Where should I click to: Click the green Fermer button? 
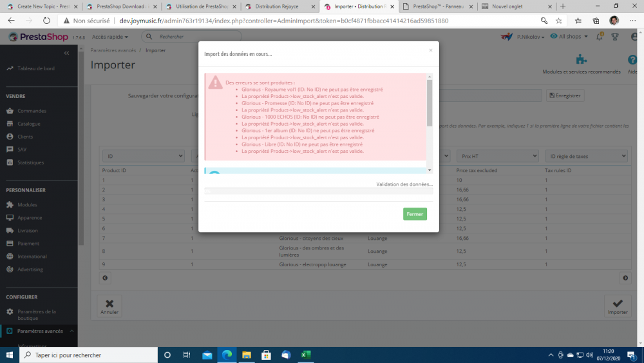point(415,214)
